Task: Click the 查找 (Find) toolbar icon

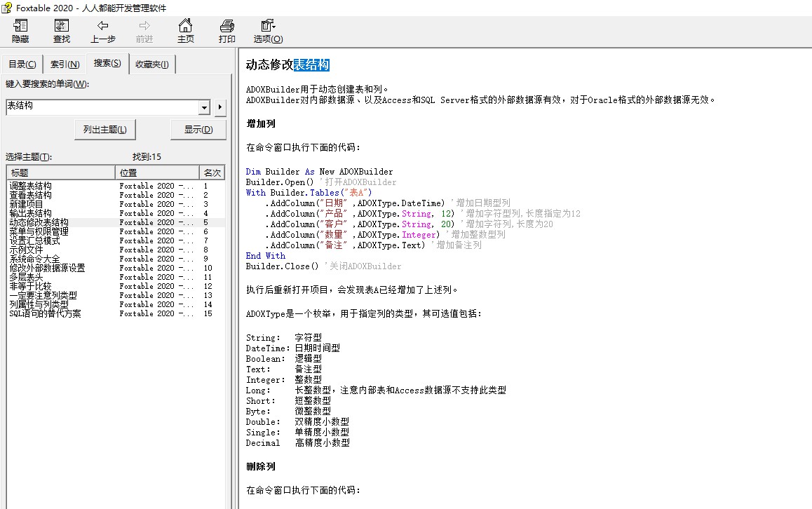Action: (61, 31)
